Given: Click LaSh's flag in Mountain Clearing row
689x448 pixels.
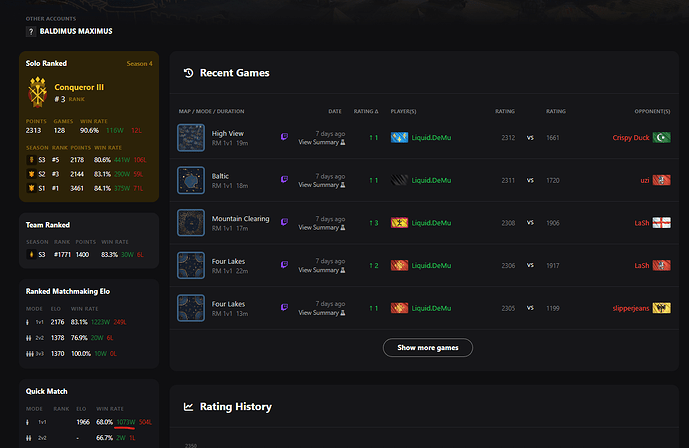Looking at the screenshot, I should coord(662,223).
